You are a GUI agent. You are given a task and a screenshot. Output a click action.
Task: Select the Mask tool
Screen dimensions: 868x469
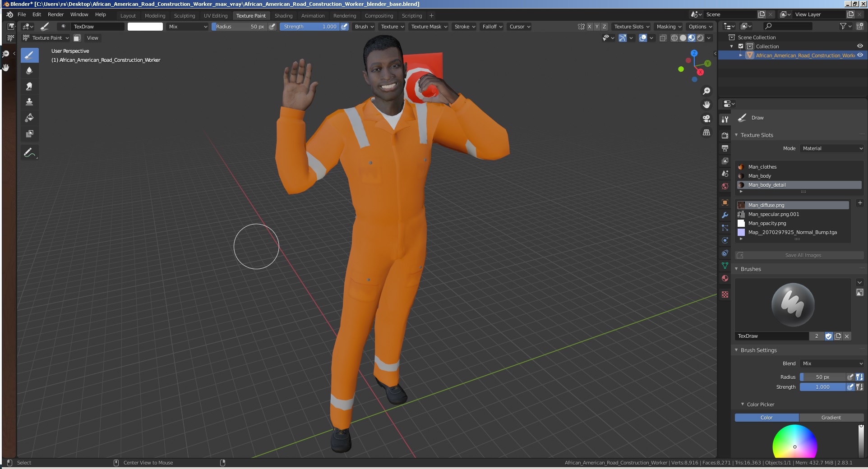(x=29, y=133)
